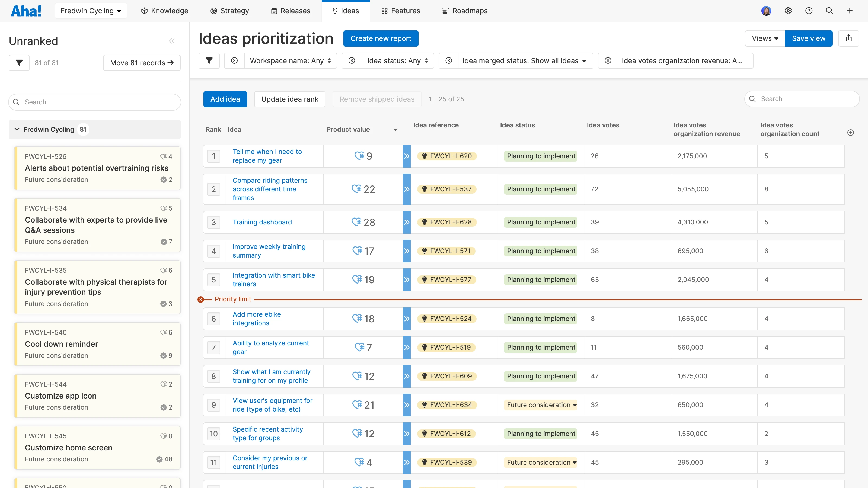
Task: Click the Create new report button
Action: [381, 38]
